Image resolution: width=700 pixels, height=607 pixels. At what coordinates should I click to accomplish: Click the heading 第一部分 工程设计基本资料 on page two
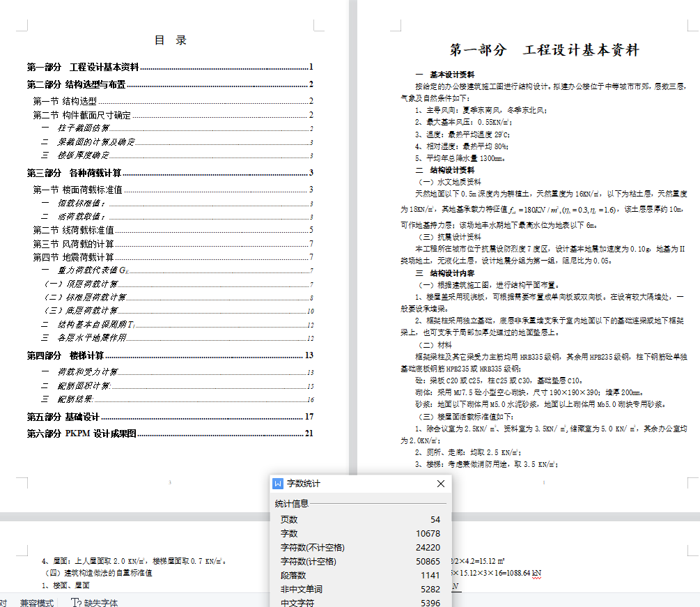544,50
